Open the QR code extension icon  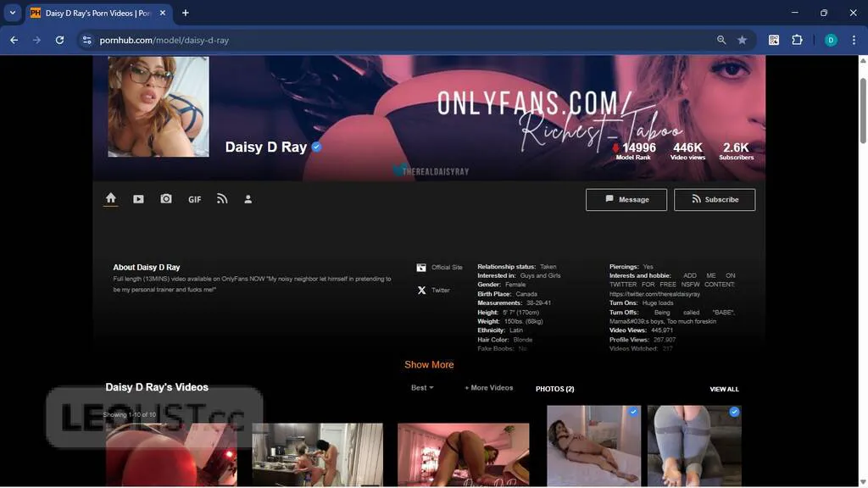[x=774, y=40]
